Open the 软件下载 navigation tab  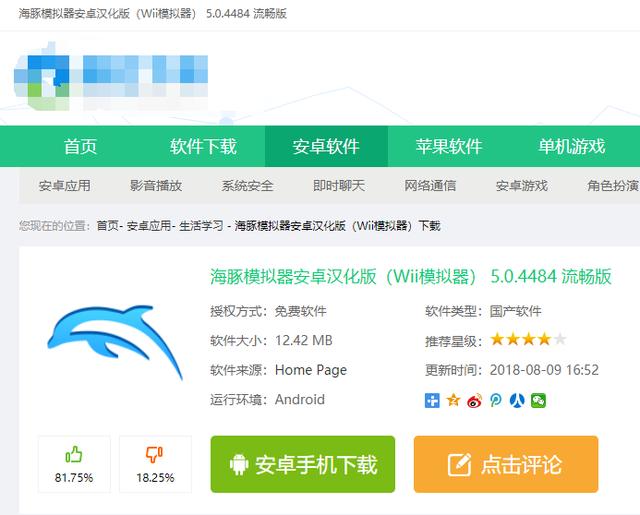tap(203, 146)
